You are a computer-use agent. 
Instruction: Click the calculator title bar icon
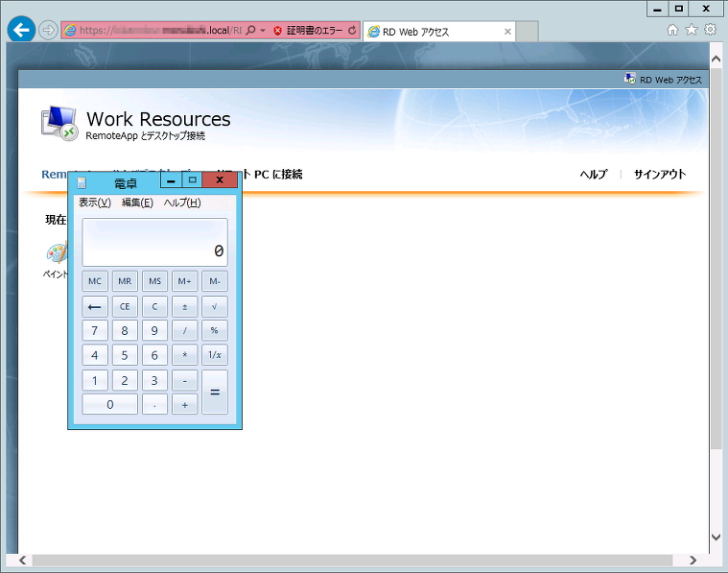(x=82, y=183)
